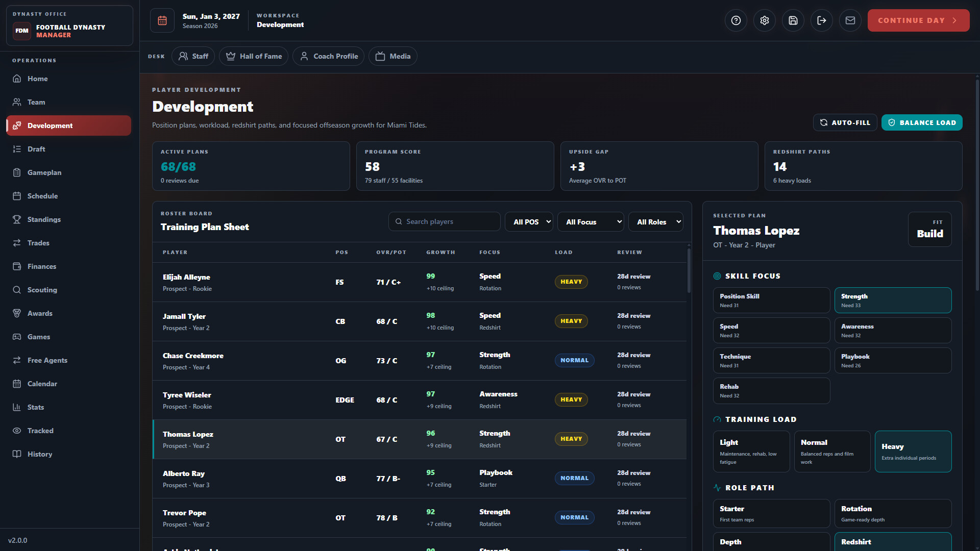Click the Continue Day button
The width and height of the screenshot is (980, 551).
(x=918, y=20)
